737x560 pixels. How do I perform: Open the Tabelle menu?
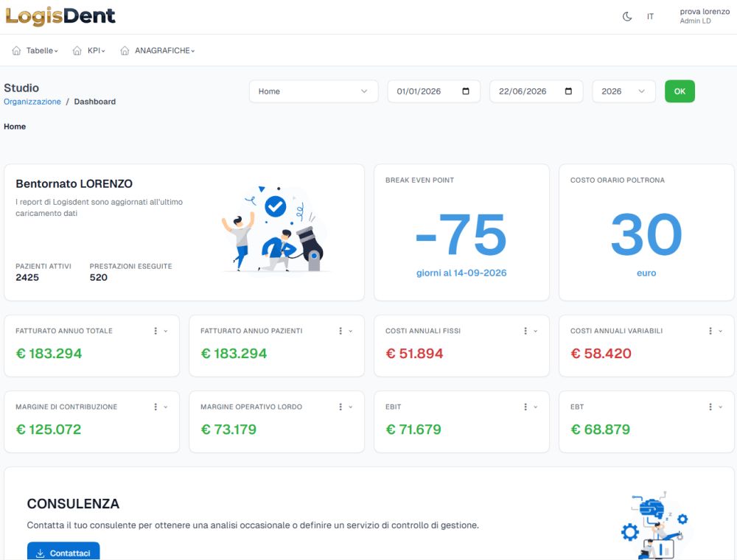[42, 50]
